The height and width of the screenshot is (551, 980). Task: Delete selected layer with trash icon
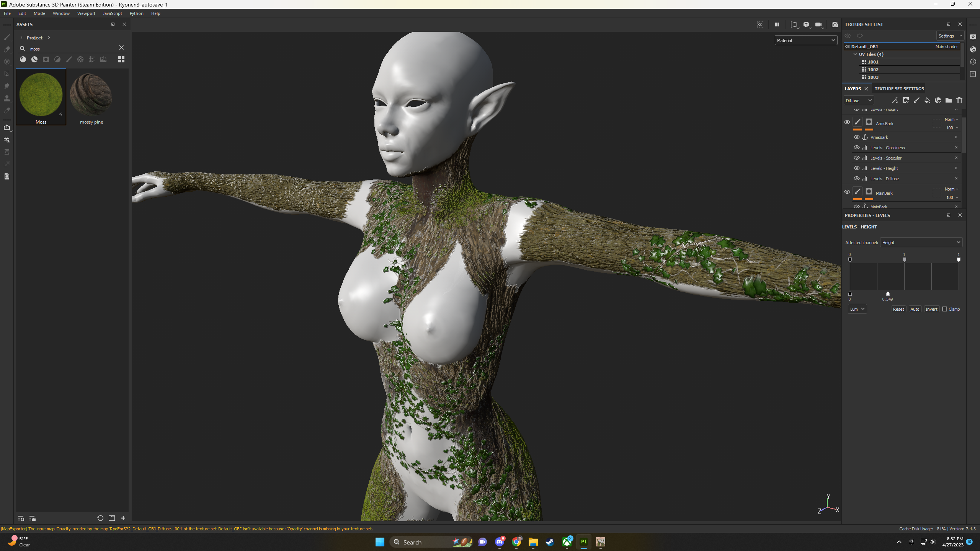coord(959,100)
